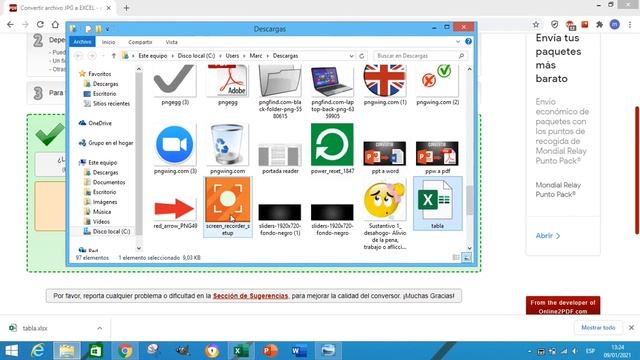640x360 pixels.
Task: Expand the Explorer ribbon chevron
Action: click(458, 42)
